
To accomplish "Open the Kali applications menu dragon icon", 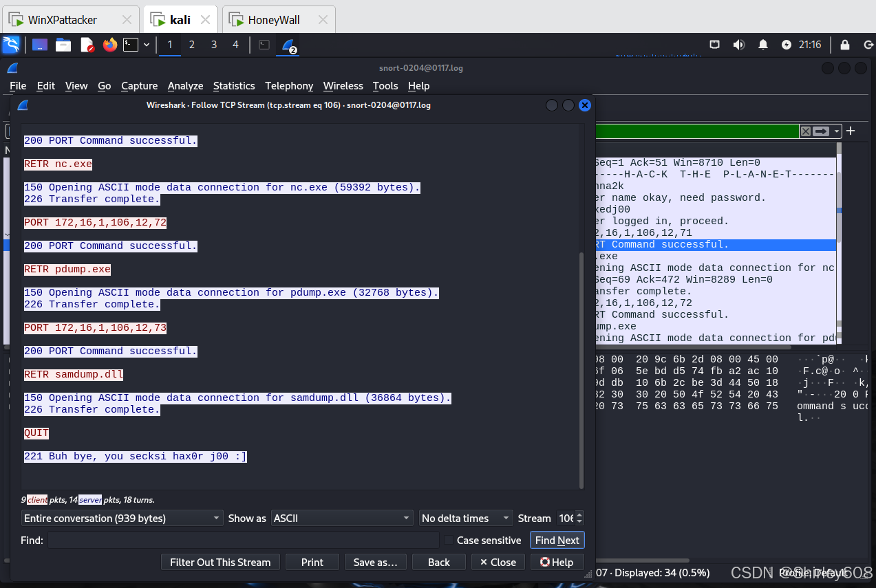I will (x=11, y=45).
